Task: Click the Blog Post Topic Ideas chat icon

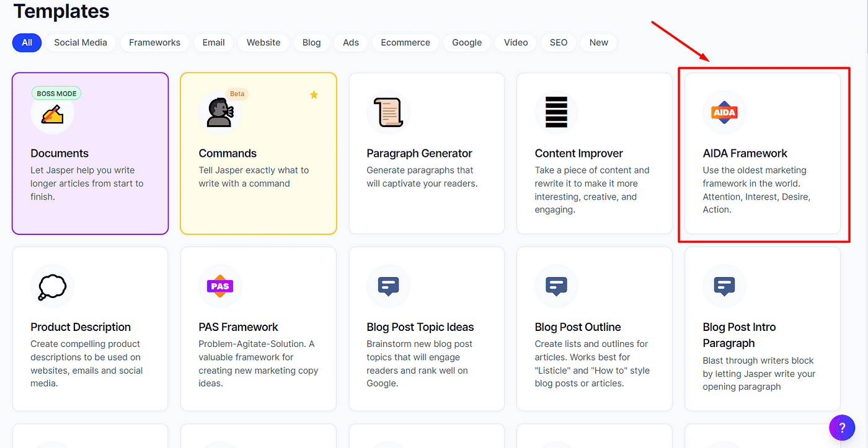Action: [388, 287]
